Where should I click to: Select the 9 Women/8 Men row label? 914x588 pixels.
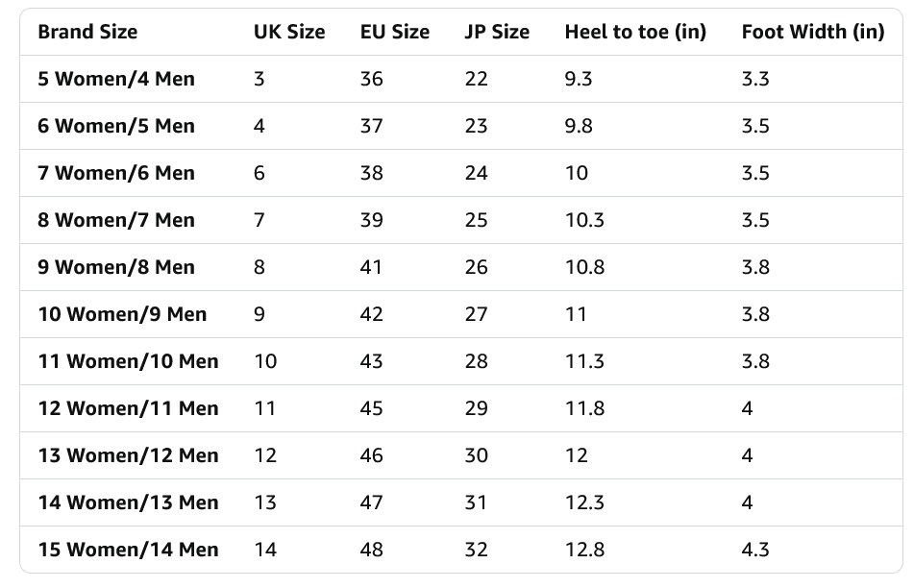116,267
